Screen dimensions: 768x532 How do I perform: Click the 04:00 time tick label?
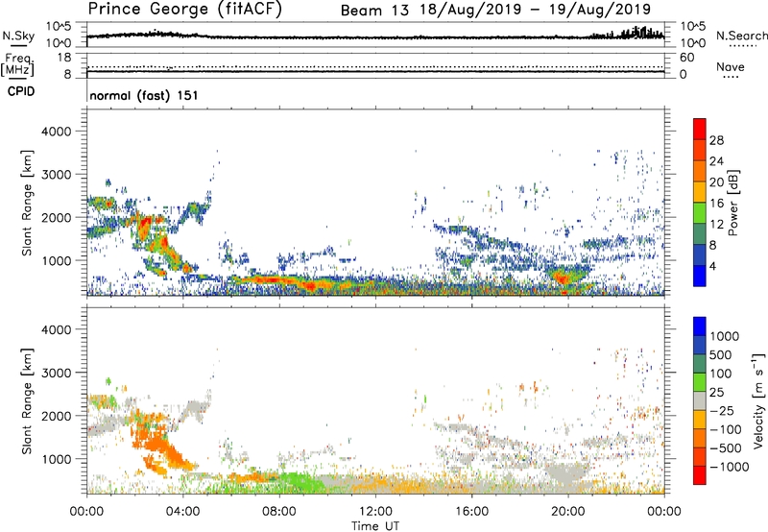(x=183, y=512)
